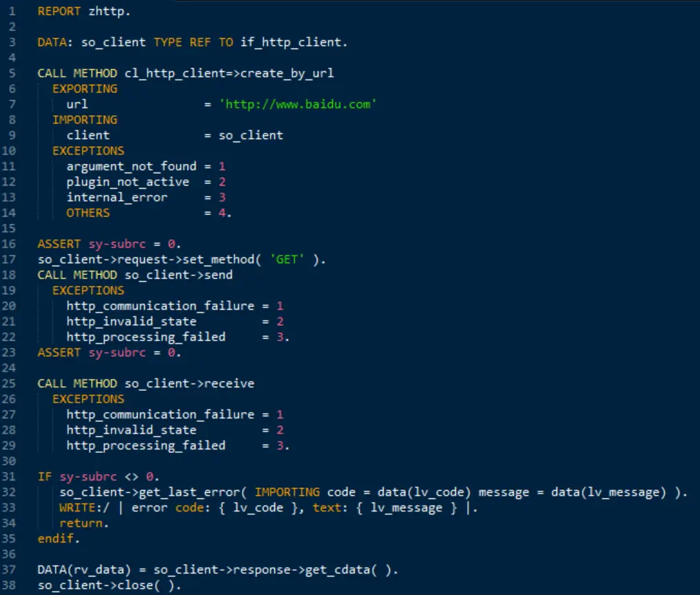Click the 'REPORT zhttp.' statement

click(x=84, y=11)
